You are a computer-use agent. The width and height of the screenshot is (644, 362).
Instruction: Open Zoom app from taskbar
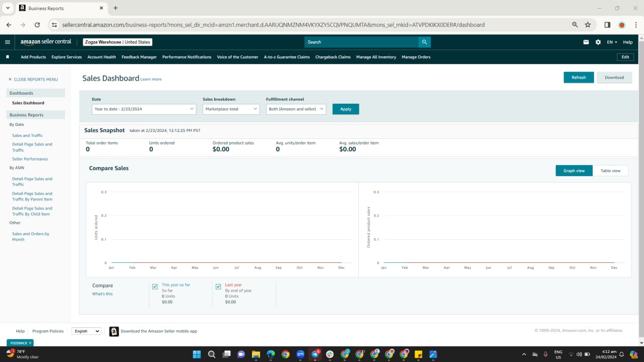pos(300,354)
